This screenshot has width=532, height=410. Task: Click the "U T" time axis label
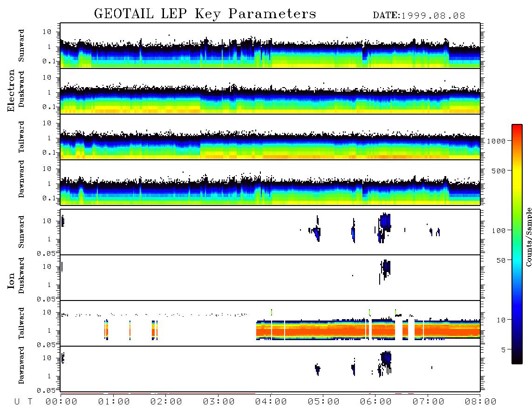(x=23, y=402)
